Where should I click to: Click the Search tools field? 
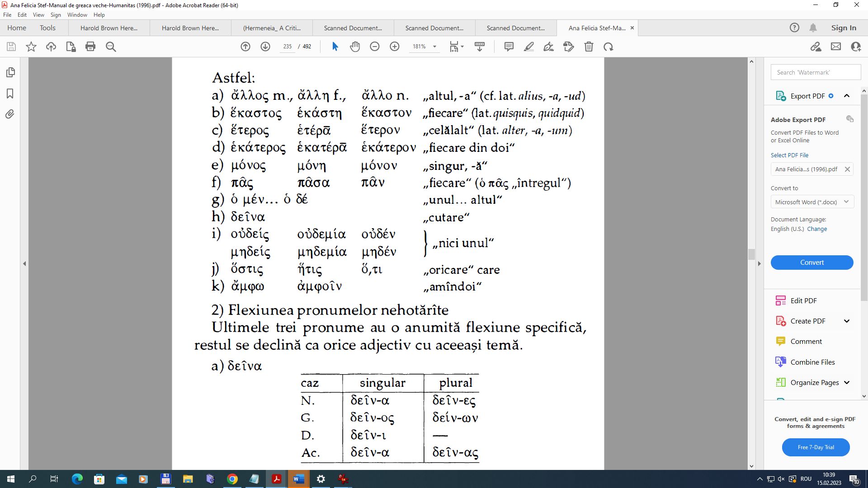[816, 72]
